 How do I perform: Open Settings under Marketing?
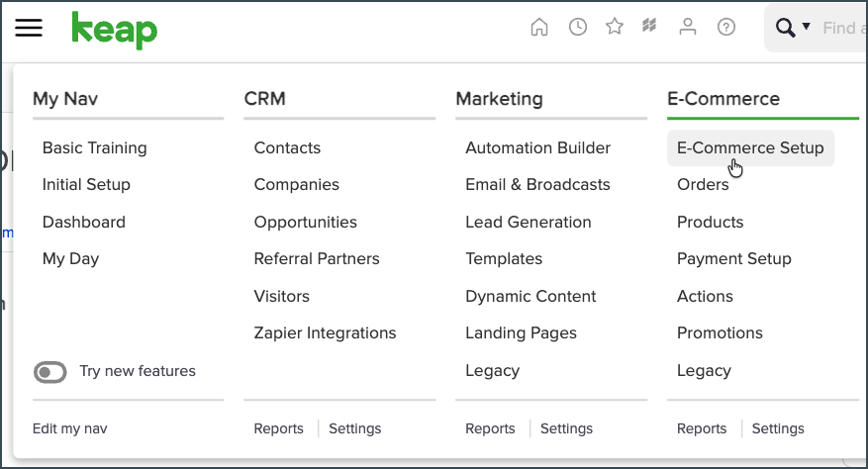point(566,428)
